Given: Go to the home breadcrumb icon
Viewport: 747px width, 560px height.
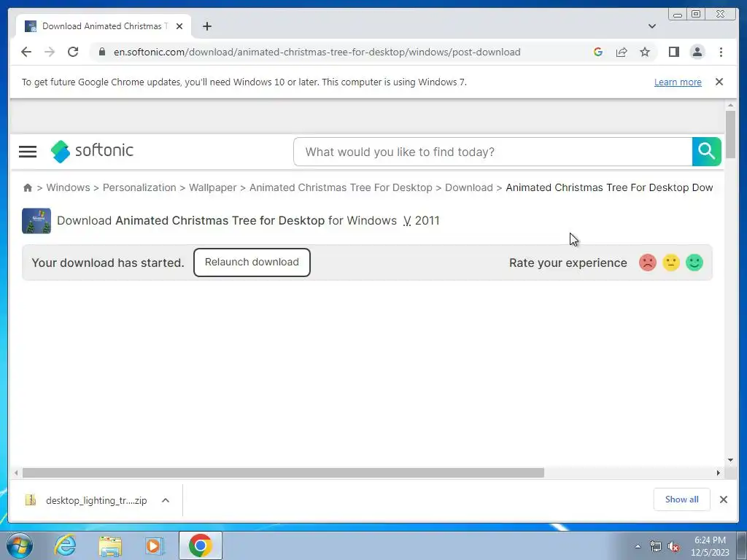Looking at the screenshot, I should tap(28, 187).
